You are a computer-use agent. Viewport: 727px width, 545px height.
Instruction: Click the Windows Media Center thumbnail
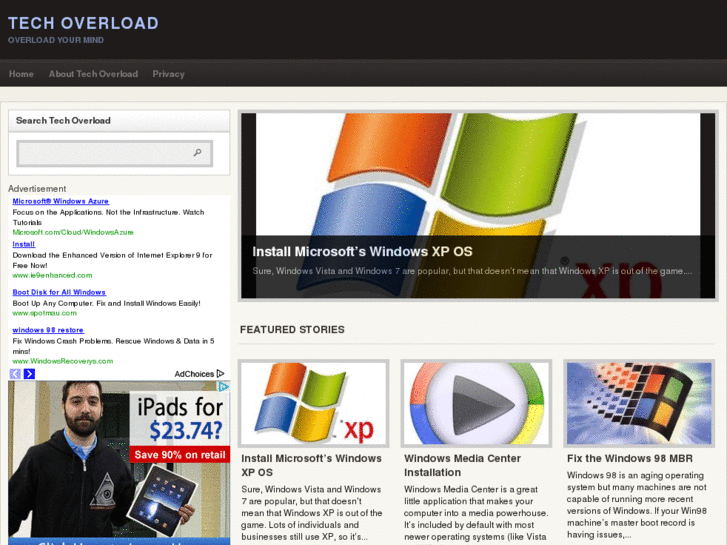click(476, 403)
